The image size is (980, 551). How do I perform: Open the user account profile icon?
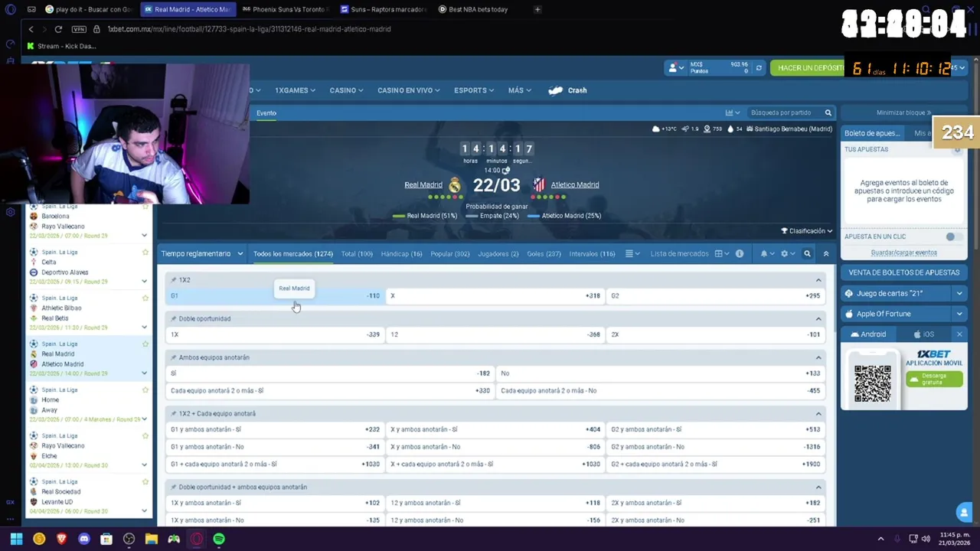675,68
